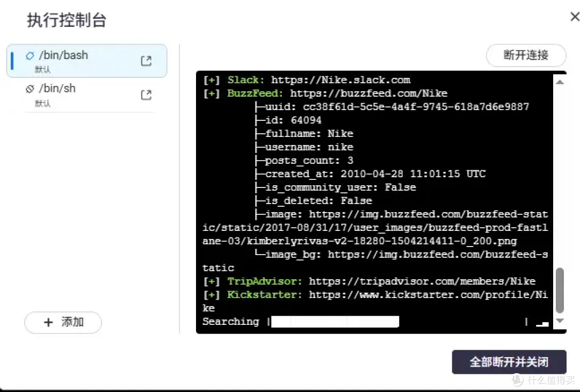
Task: Click the 'fullname: Nike' line
Action: pos(303,134)
